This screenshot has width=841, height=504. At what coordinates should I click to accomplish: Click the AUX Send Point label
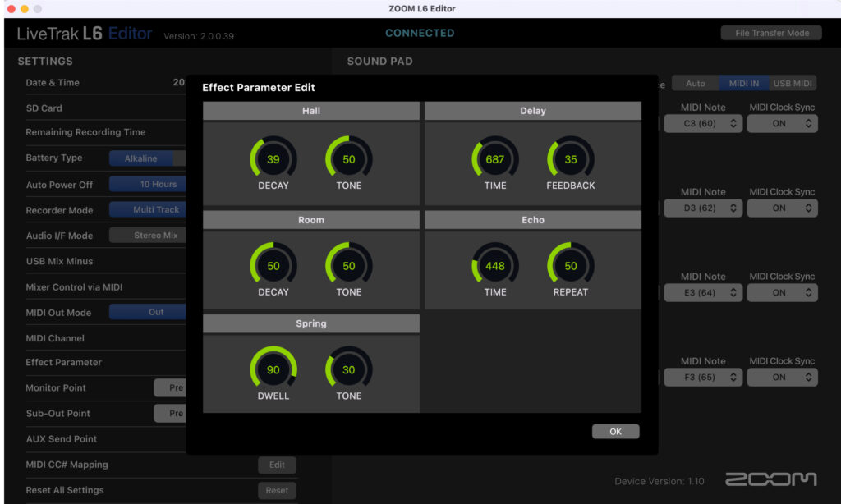[x=62, y=438]
